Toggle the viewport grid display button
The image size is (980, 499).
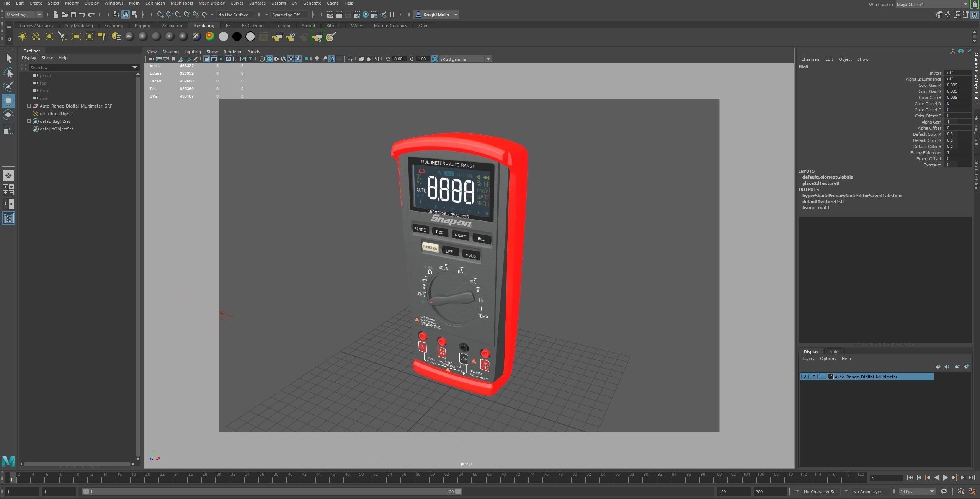click(207, 59)
